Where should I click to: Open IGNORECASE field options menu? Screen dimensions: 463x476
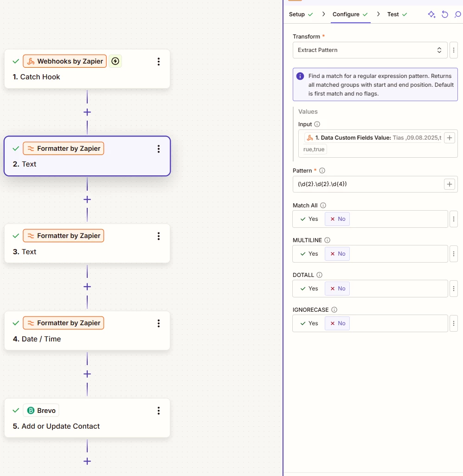pos(454,323)
